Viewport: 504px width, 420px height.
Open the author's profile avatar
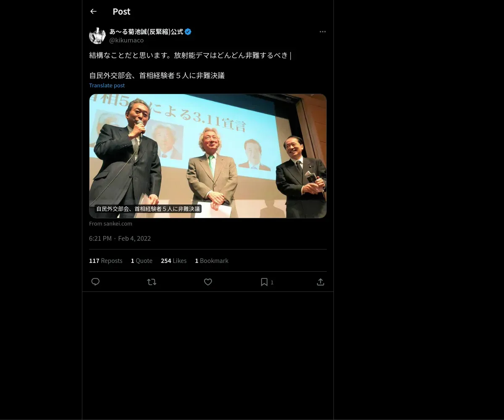(x=97, y=36)
